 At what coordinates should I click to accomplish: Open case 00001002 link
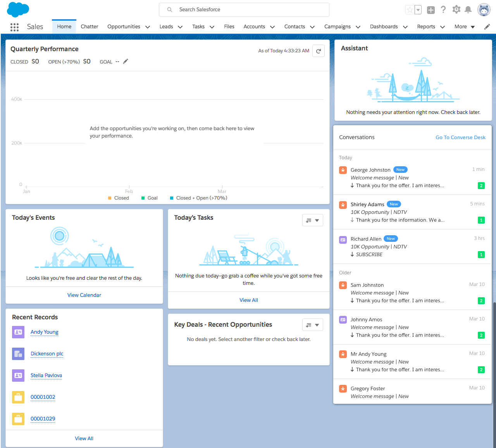[43, 397]
